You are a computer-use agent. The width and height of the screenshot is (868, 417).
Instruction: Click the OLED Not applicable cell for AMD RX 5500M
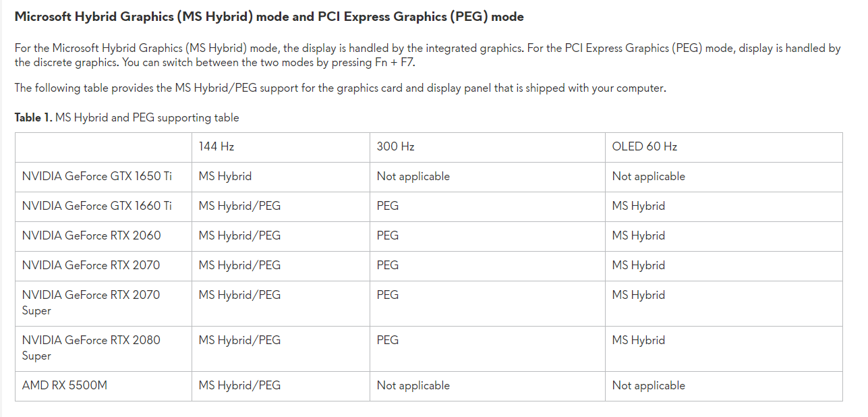point(649,385)
